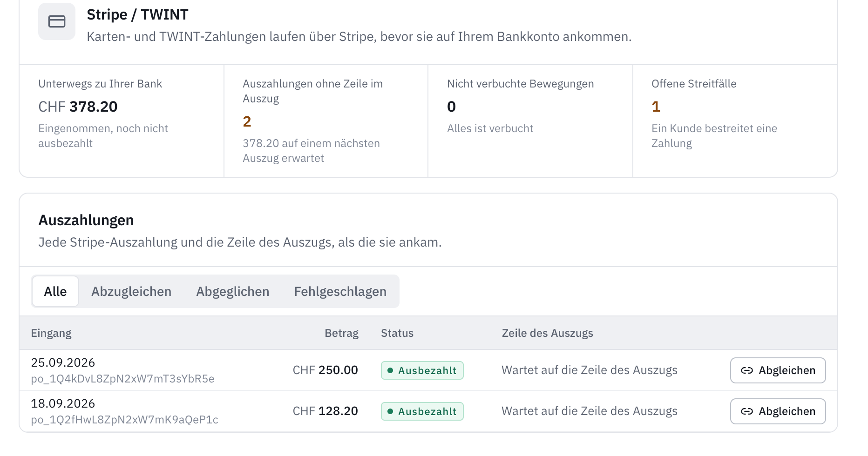Click 'Wartet auf die Zeile' text in 128.20 row
The height and width of the screenshot is (456, 868).
pos(590,411)
